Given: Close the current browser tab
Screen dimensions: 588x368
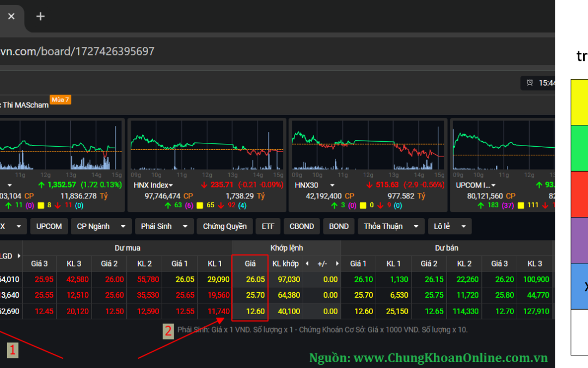Looking at the screenshot, I should 11,16.
